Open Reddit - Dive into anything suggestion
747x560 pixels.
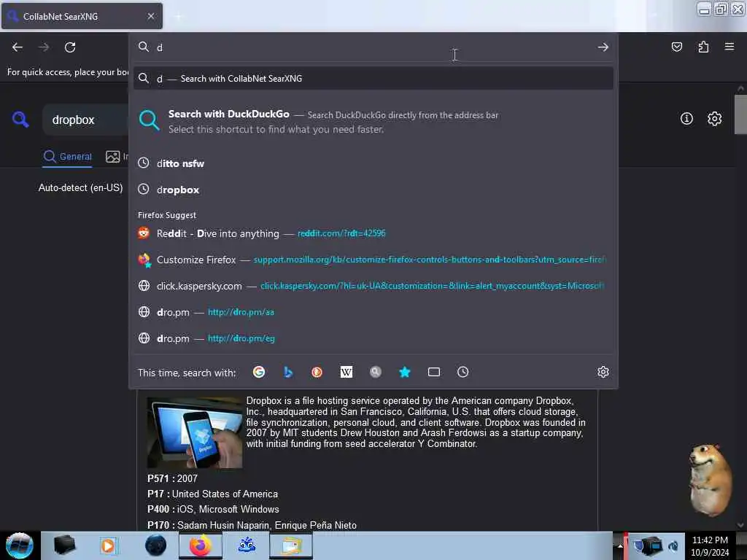pos(373,233)
